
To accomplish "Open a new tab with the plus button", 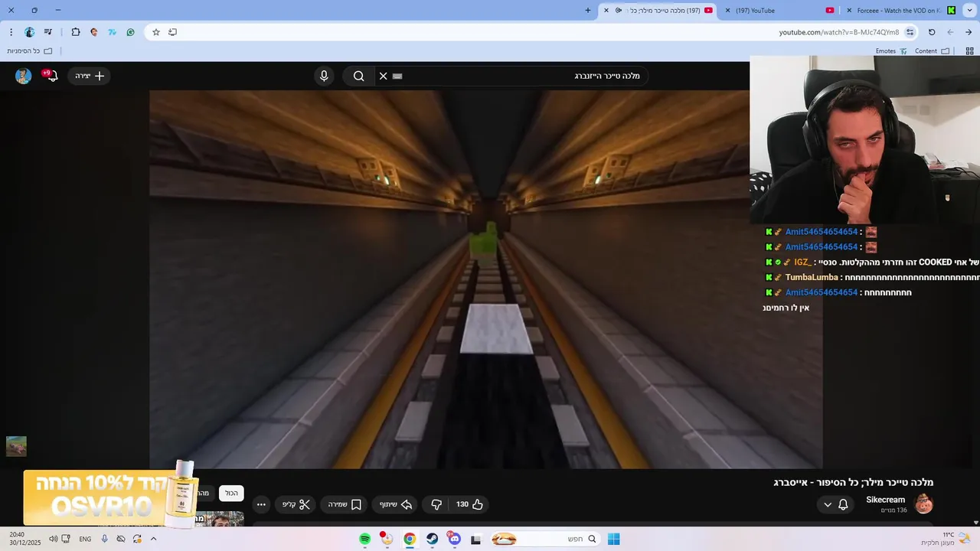I will pyautogui.click(x=588, y=10).
